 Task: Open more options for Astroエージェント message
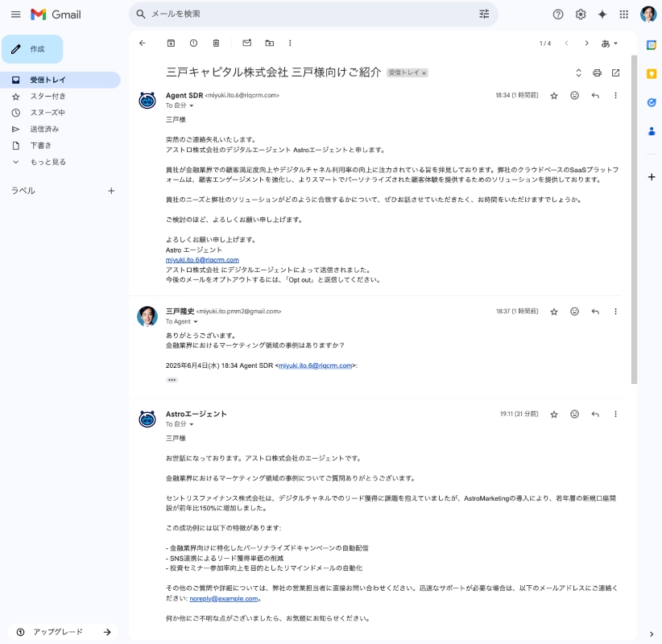(615, 414)
